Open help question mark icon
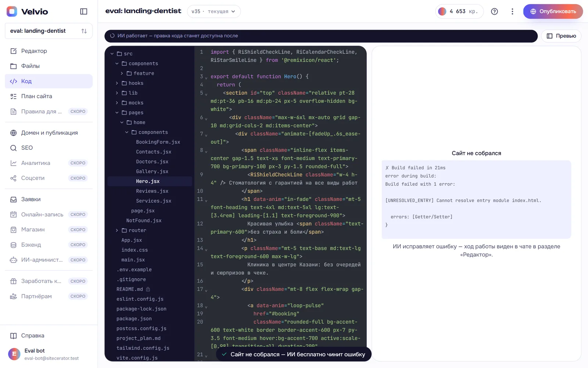Viewport: 588px width, 368px height. click(495, 11)
